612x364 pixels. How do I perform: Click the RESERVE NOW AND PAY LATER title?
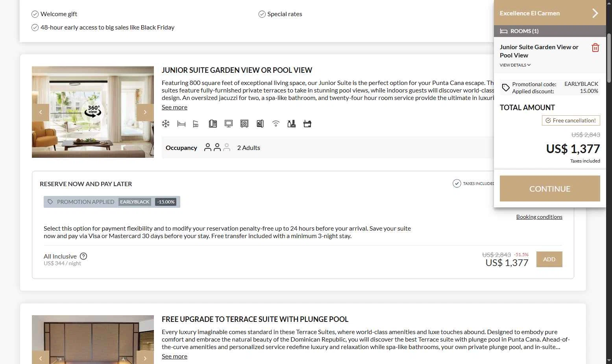[x=86, y=184]
